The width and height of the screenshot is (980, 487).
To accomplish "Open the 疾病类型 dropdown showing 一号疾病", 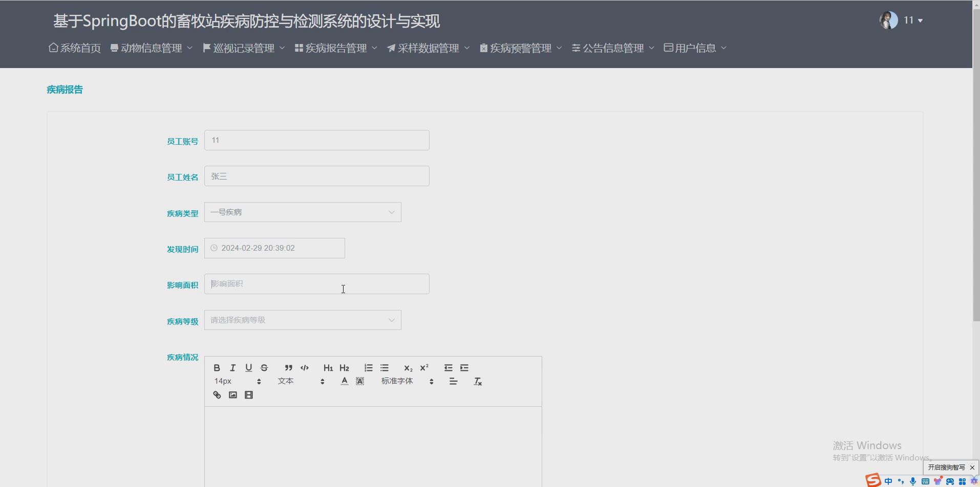I will [x=303, y=211].
